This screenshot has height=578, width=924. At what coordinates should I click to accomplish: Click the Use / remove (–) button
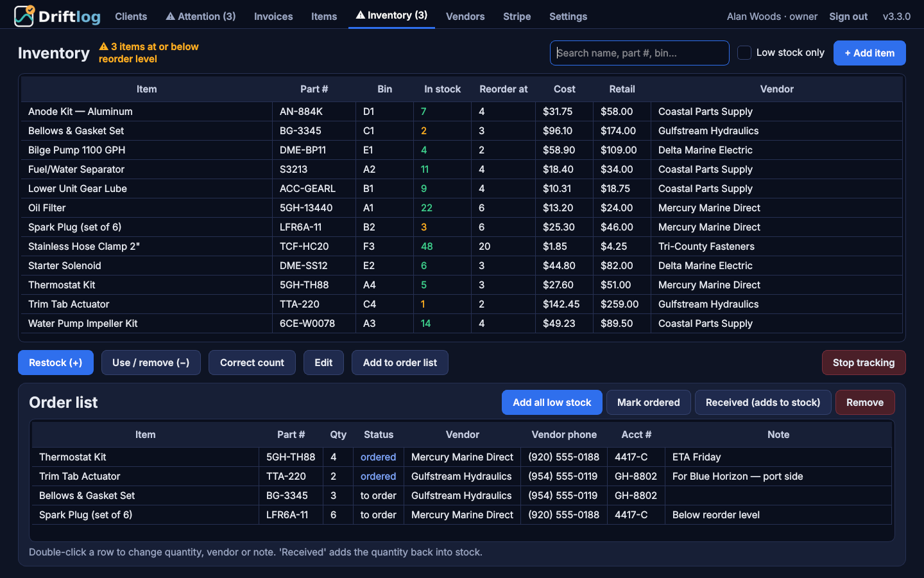pyautogui.click(x=151, y=362)
